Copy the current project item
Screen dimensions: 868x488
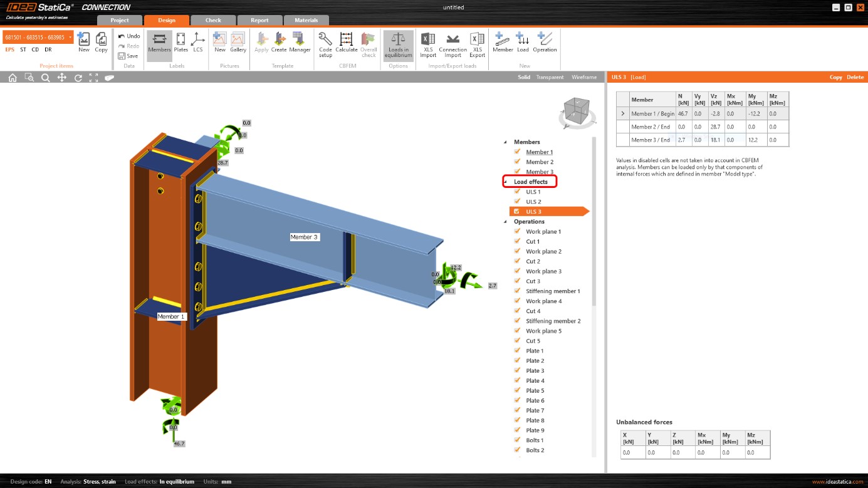[x=101, y=42]
